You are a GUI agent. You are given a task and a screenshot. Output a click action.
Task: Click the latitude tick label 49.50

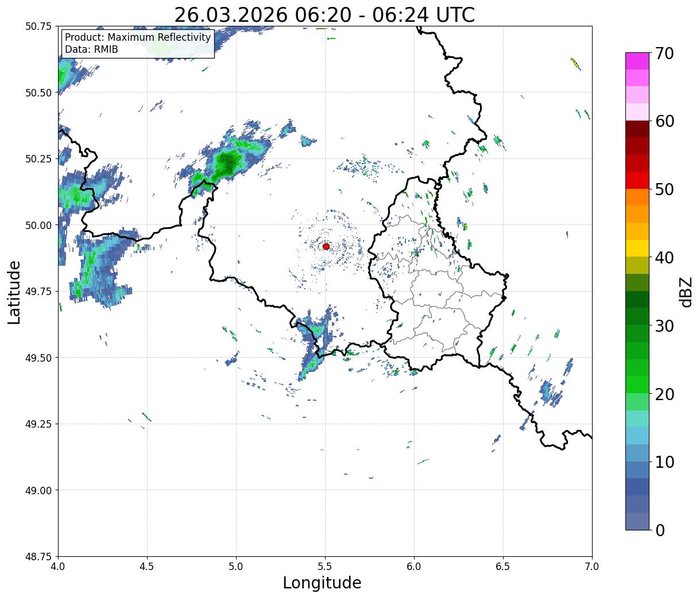(x=38, y=358)
